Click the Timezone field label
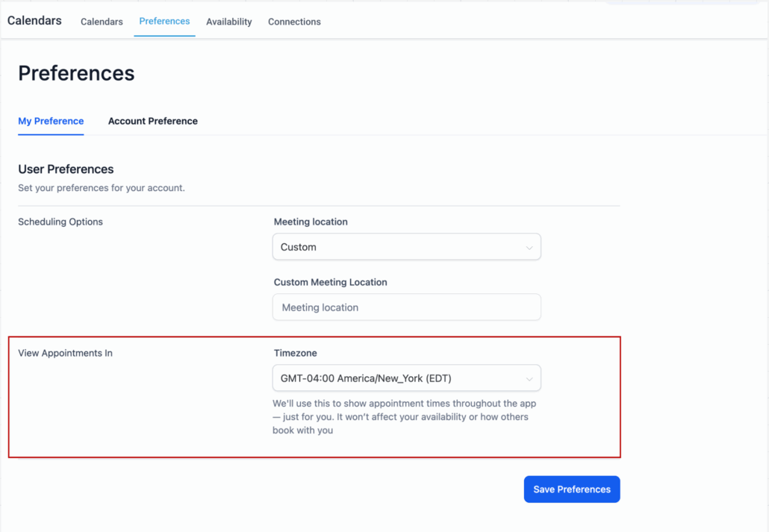 (295, 353)
